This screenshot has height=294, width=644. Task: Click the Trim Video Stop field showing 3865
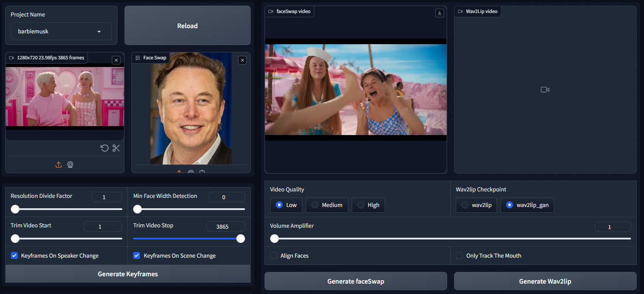point(226,227)
